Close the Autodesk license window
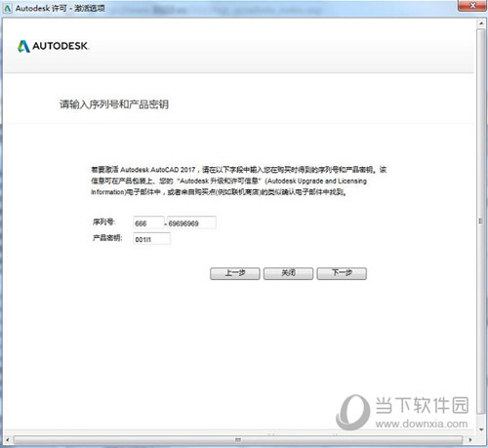Image resolution: width=488 pixels, height=448 pixels. tap(472, 6)
